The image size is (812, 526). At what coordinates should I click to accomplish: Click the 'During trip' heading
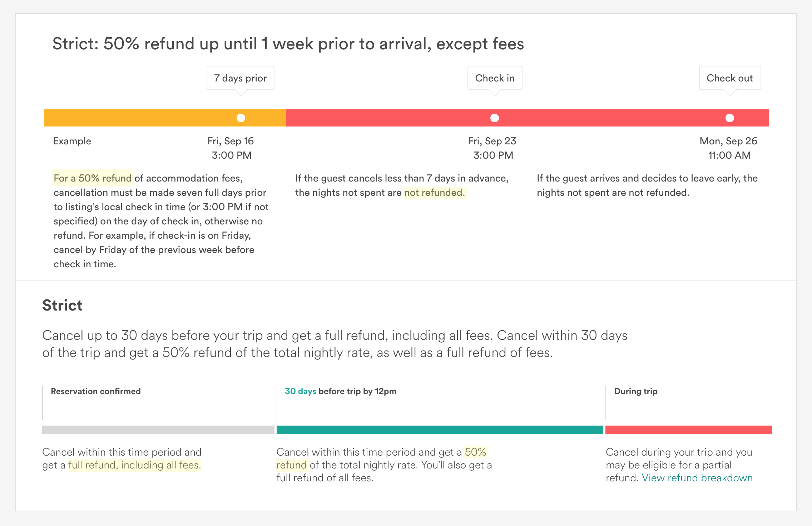coord(636,391)
